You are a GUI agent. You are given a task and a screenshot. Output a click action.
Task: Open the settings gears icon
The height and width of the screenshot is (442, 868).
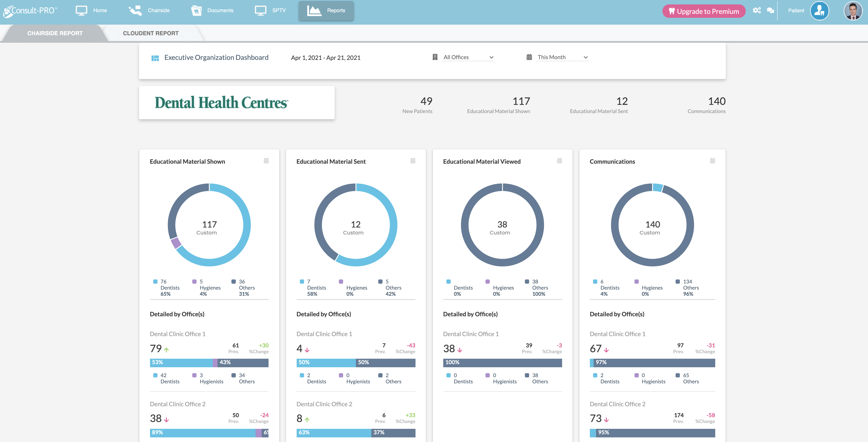pos(757,10)
